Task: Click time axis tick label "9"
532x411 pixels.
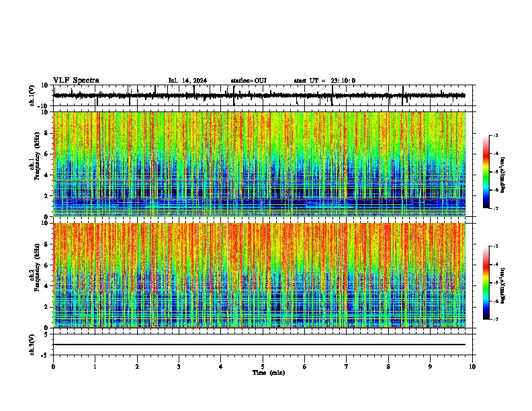Action: (x=430, y=367)
